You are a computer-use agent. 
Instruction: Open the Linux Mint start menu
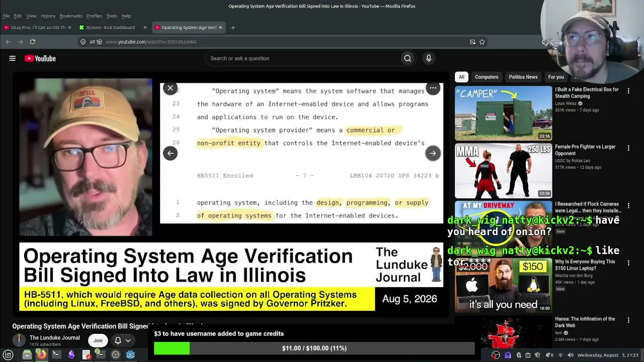coord(8,354)
